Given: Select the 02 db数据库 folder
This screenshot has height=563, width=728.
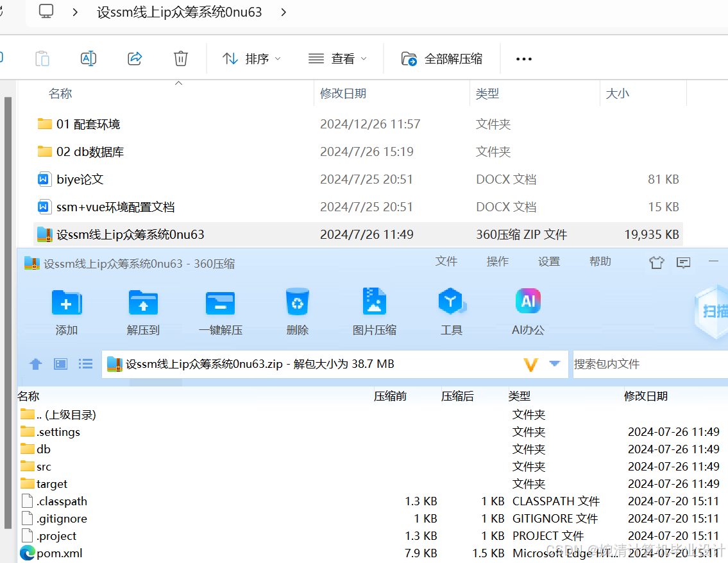Looking at the screenshot, I should [358, 152].
